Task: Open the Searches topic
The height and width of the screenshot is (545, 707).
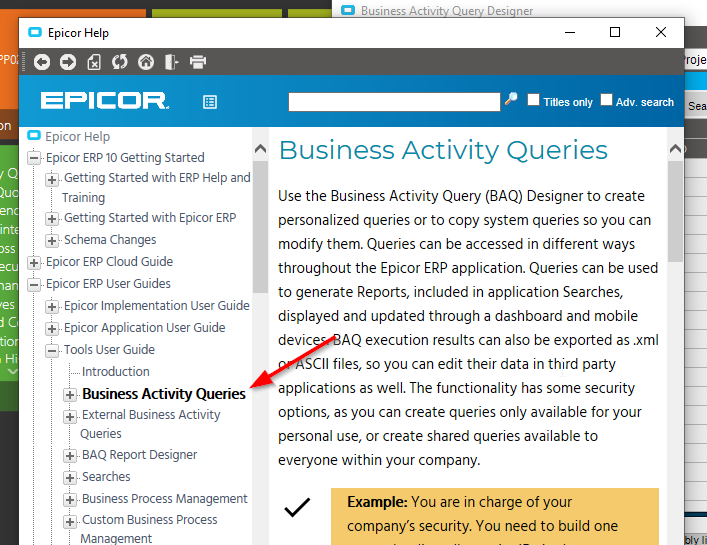Action: (106, 476)
